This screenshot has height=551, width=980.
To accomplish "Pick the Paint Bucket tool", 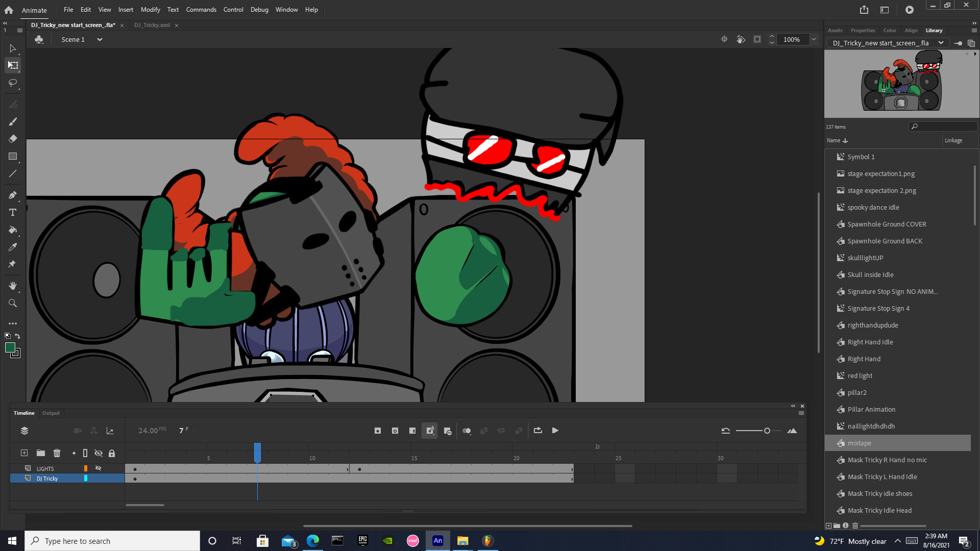I will [x=13, y=230].
